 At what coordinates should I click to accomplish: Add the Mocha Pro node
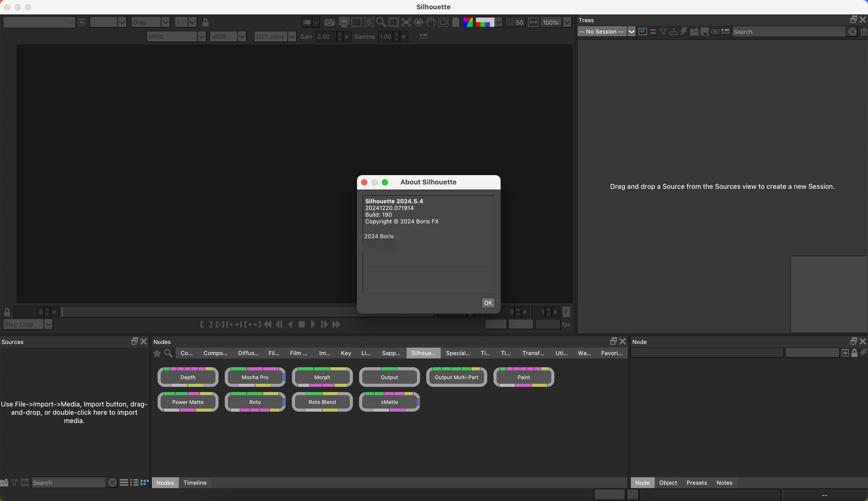pyautogui.click(x=255, y=377)
